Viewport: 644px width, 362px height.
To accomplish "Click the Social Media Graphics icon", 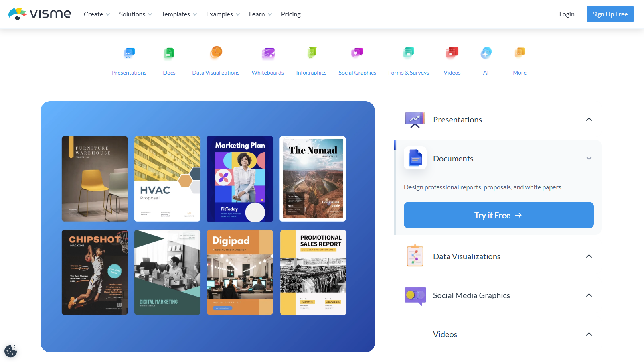I will click(415, 296).
